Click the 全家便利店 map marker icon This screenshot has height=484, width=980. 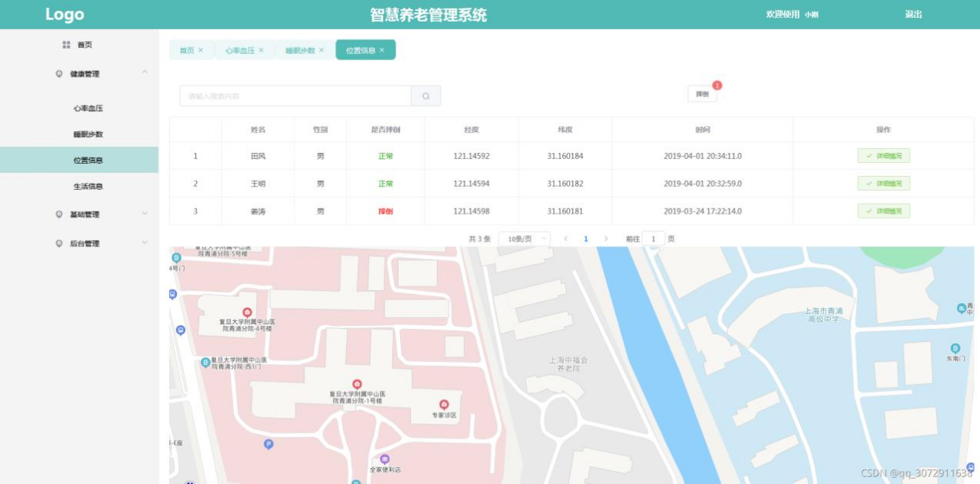point(385,459)
